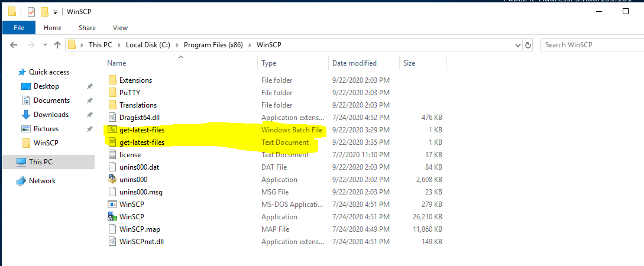Select the get-latest-files batch file icon
The image size is (644, 266).
(x=112, y=129)
